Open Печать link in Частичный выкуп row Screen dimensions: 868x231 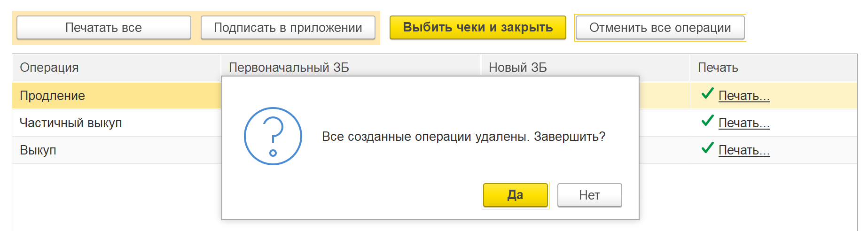pos(744,123)
